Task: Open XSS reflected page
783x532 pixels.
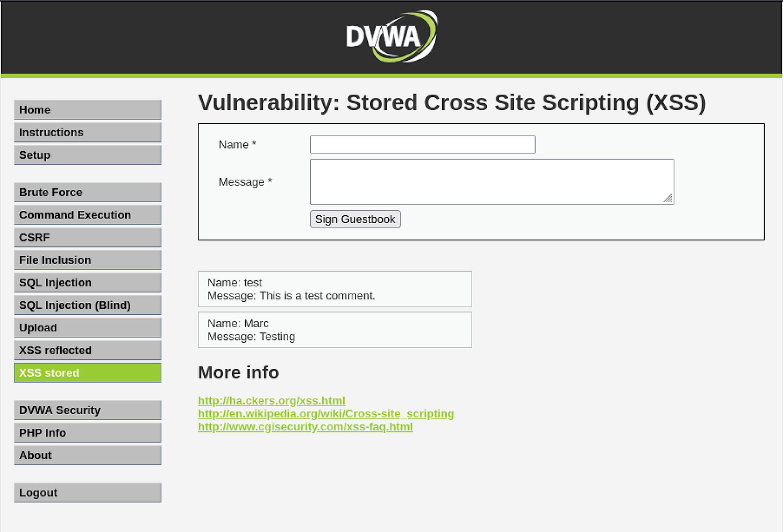Action: tap(88, 350)
